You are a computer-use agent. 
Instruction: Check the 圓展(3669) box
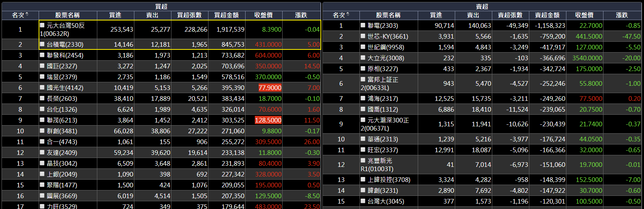point(42,196)
